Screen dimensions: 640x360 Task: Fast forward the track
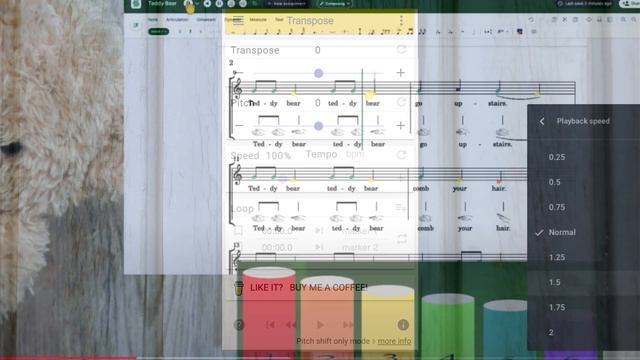tap(348, 325)
